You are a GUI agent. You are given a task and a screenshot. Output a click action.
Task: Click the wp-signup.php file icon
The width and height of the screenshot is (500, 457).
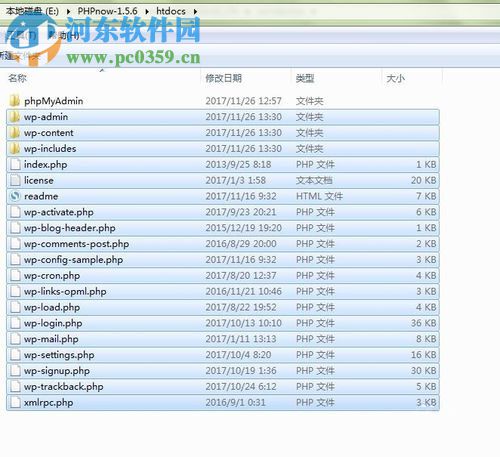[15, 371]
